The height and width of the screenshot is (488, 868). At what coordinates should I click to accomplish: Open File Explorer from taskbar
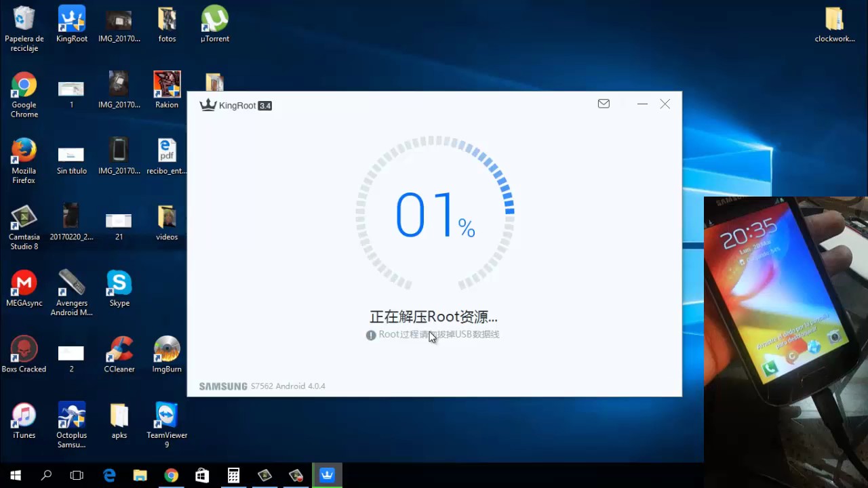pos(140,476)
